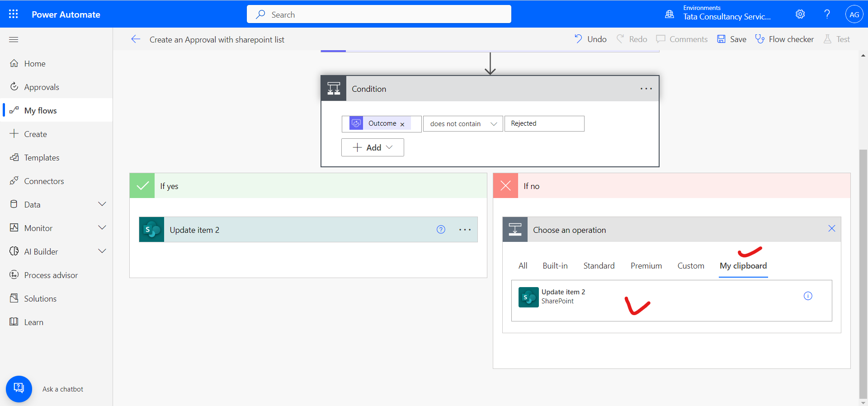Click the back arrow beside flow title

(x=136, y=39)
